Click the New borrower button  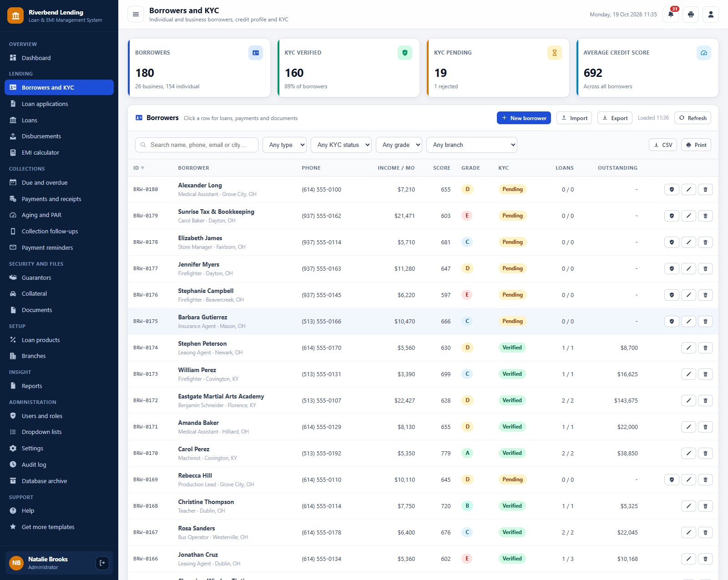[x=524, y=118]
